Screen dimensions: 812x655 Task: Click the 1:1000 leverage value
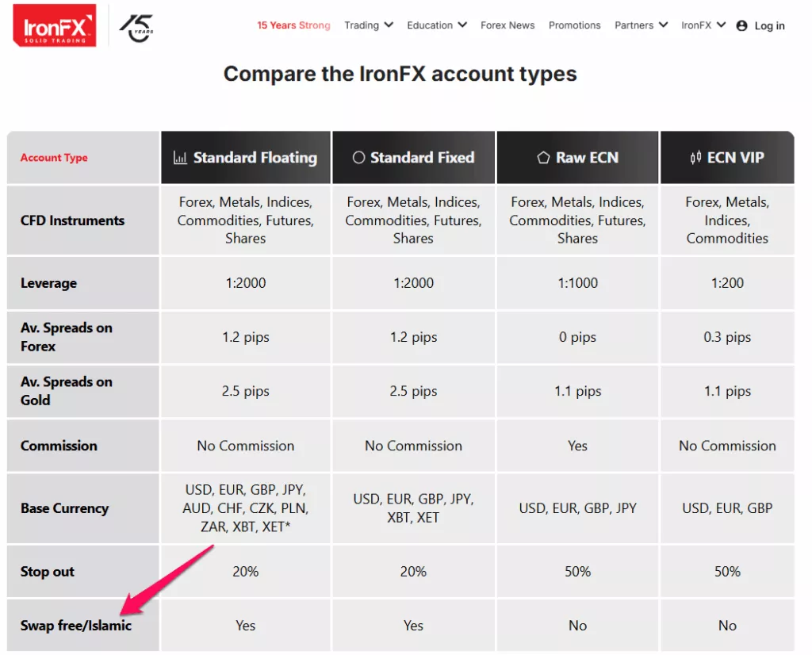(577, 283)
